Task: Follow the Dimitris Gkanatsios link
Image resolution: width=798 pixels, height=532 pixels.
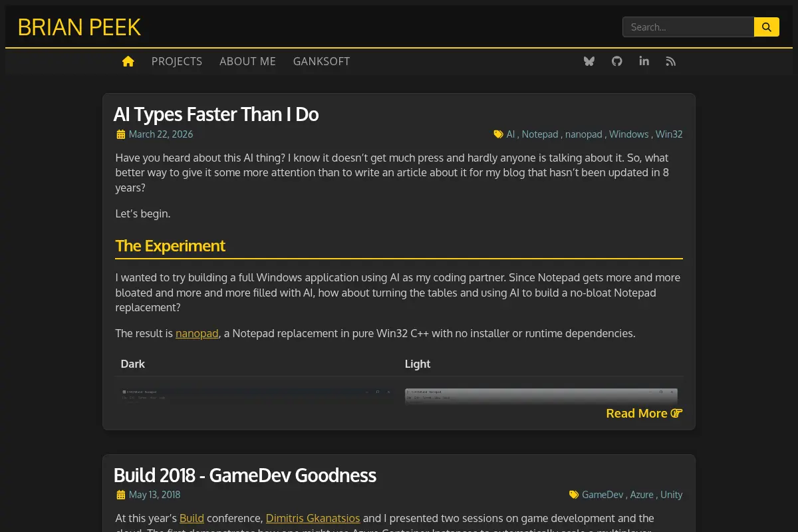Action: 313,518
